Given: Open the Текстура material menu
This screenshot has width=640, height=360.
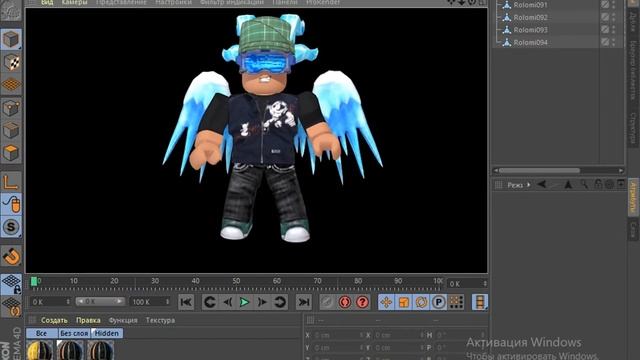Looking at the screenshot, I should tap(160, 320).
